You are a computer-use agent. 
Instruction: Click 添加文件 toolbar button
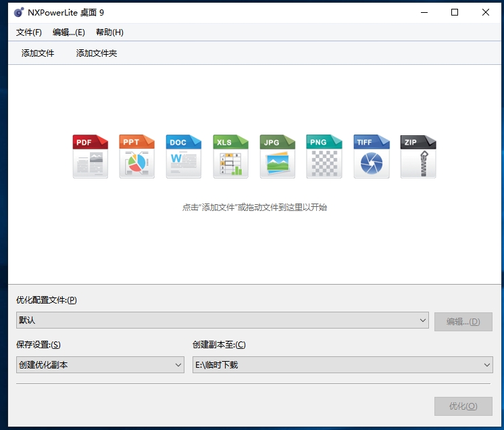[x=38, y=53]
